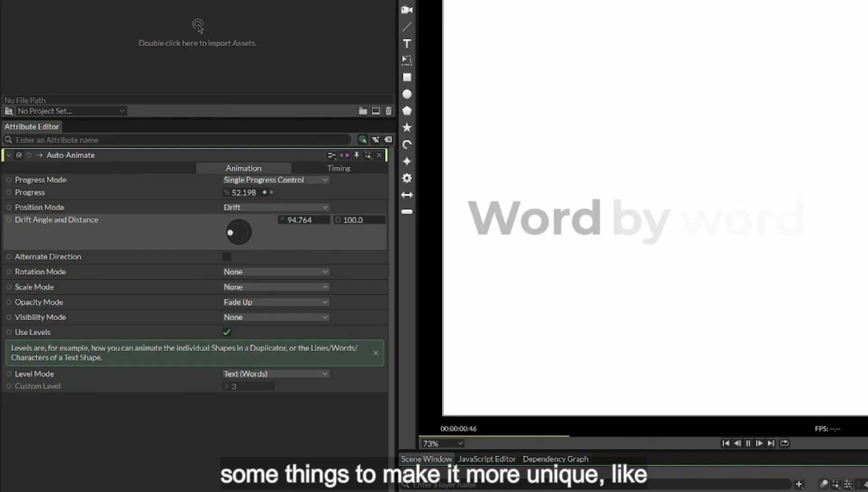Uncheck the Use Levels checkbox

tap(226, 332)
